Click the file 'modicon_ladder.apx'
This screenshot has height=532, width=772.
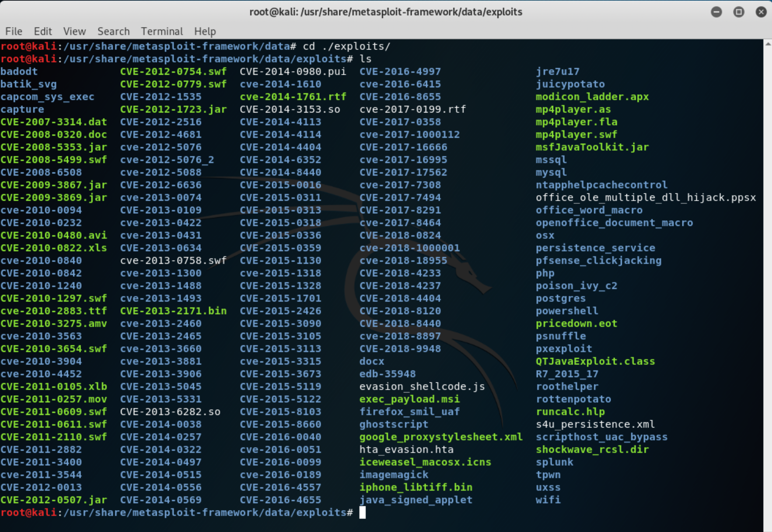(592, 97)
